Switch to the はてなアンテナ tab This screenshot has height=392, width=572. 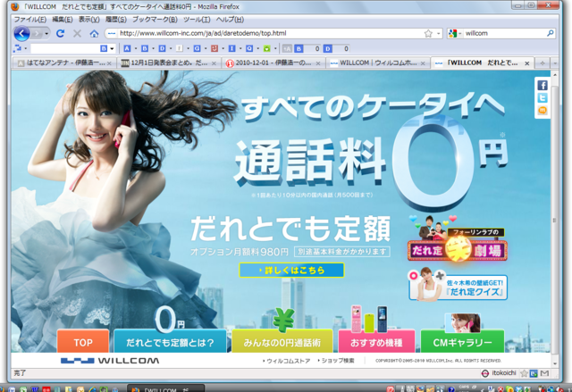pos(64,63)
